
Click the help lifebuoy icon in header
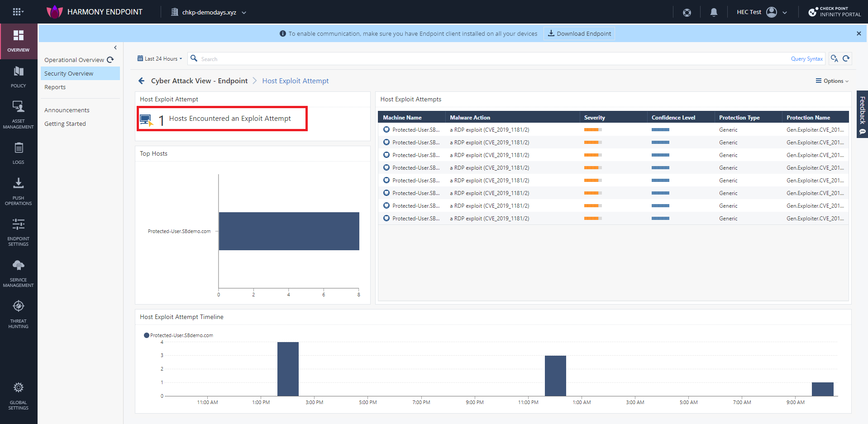tap(687, 13)
